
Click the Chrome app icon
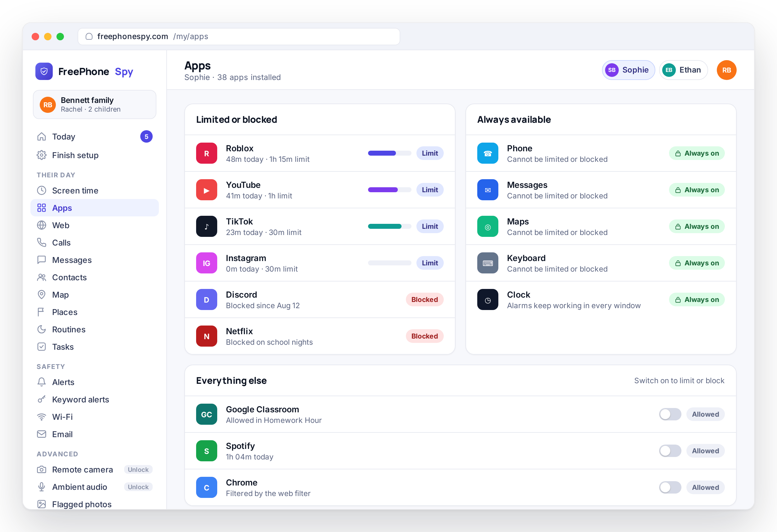207,488
